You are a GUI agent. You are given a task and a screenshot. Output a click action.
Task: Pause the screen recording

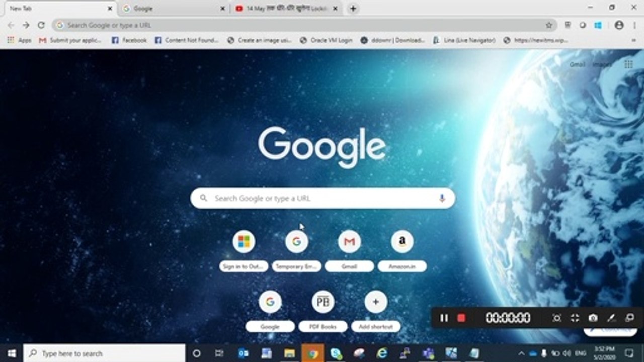click(x=444, y=318)
